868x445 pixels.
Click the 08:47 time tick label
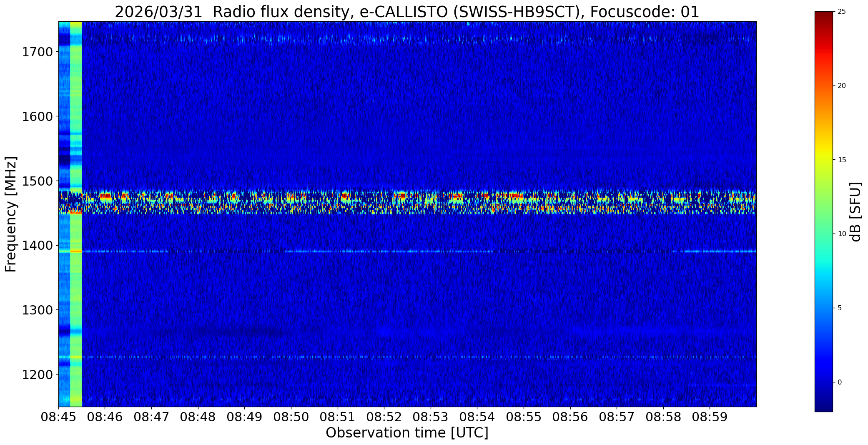(151, 417)
